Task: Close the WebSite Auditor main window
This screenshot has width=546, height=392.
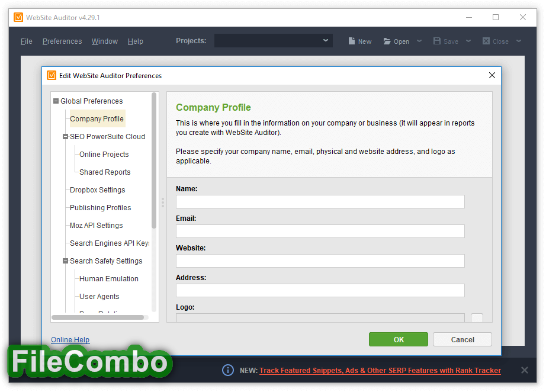Action: pyautogui.click(x=523, y=17)
